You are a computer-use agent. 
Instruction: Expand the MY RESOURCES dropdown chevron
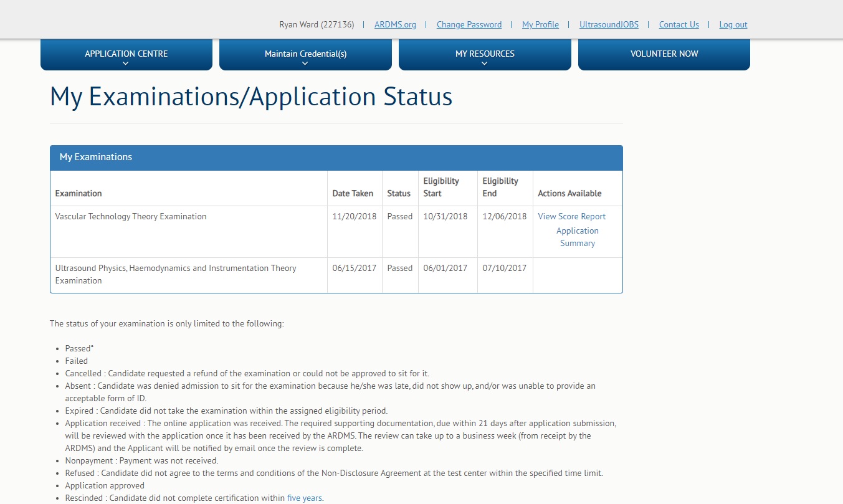pyautogui.click(x=485, y=64)
